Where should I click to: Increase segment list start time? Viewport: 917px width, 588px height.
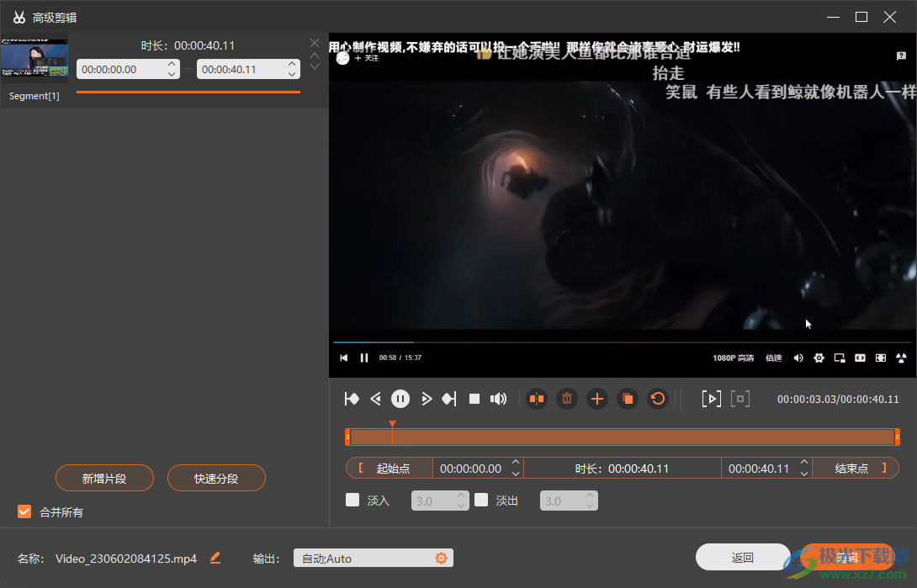(x=172, y=64)
